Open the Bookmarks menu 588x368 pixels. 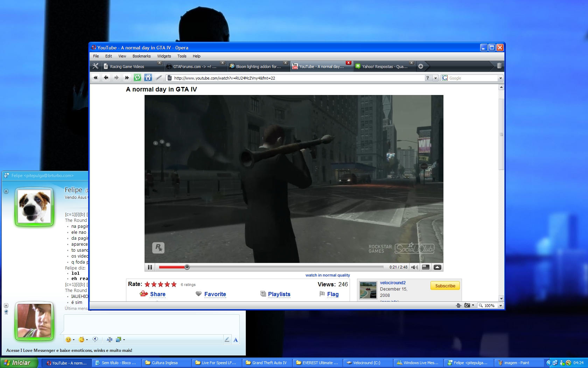[x=141, y=56]
